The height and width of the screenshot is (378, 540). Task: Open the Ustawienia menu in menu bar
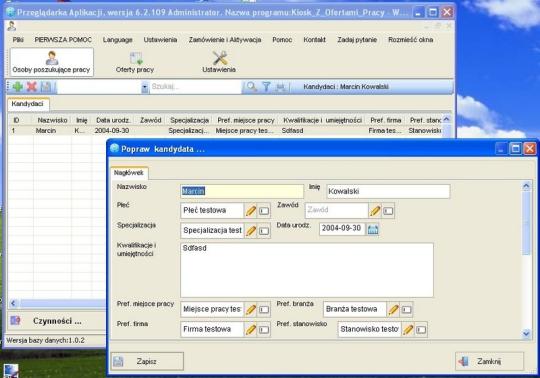pos(160,40)
